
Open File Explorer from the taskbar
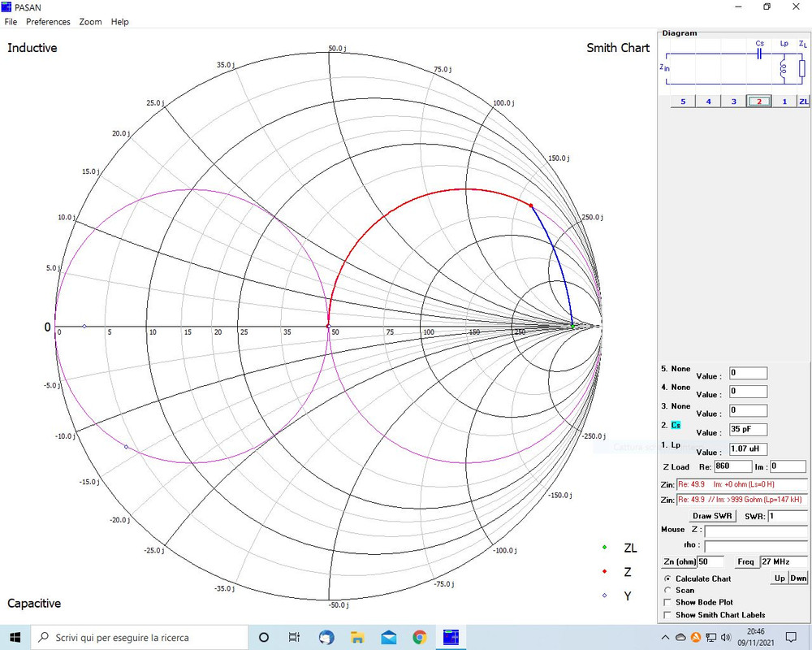coord(357,637)
